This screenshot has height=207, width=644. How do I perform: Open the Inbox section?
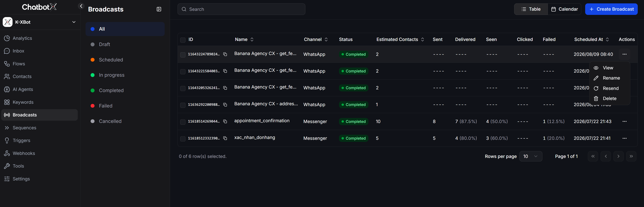[40, 51]
